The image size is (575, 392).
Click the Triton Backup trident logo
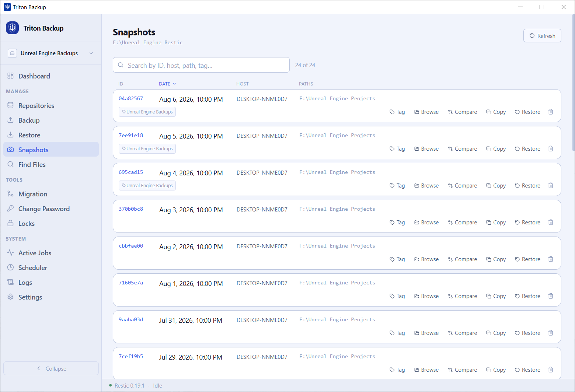[x=12, y=28]
